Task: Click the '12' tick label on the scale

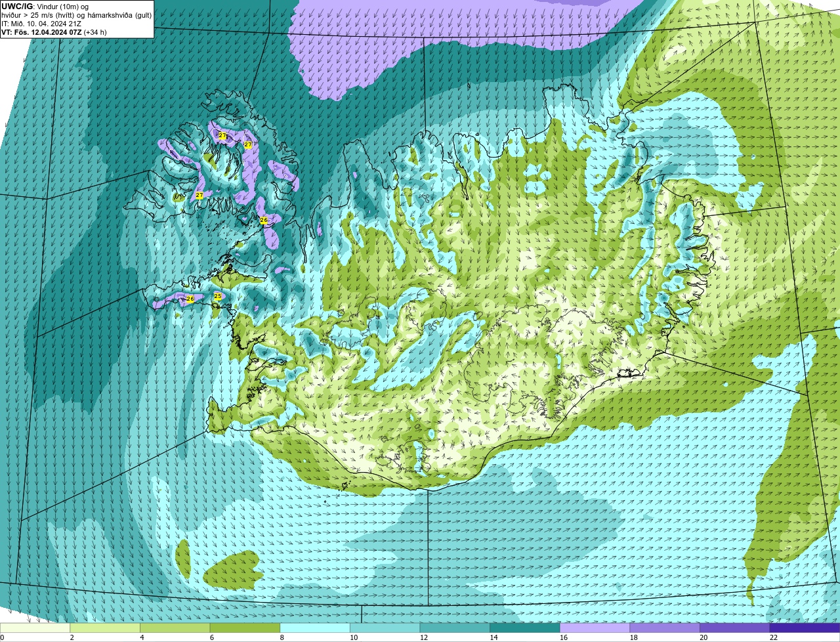Action: click(x=424, y=637)
